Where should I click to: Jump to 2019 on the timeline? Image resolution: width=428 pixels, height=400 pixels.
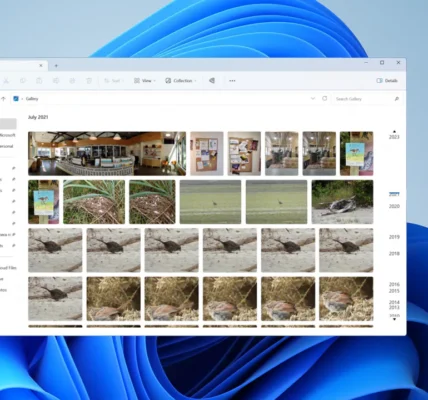click(394, 237)
